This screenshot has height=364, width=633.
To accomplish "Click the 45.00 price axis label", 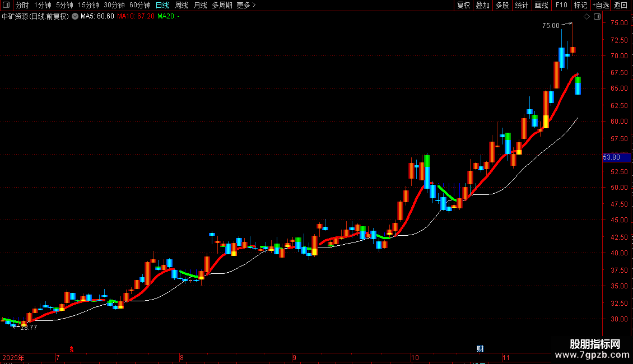I will point(619,220).
